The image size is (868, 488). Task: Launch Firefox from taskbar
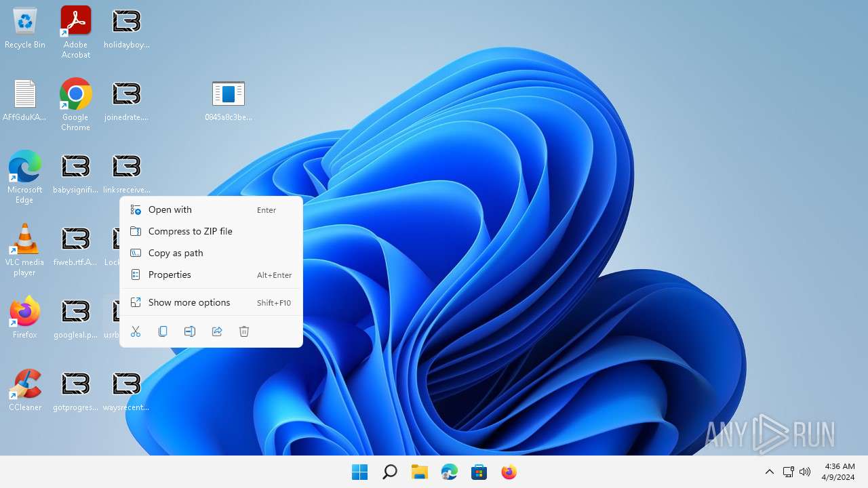509,472
